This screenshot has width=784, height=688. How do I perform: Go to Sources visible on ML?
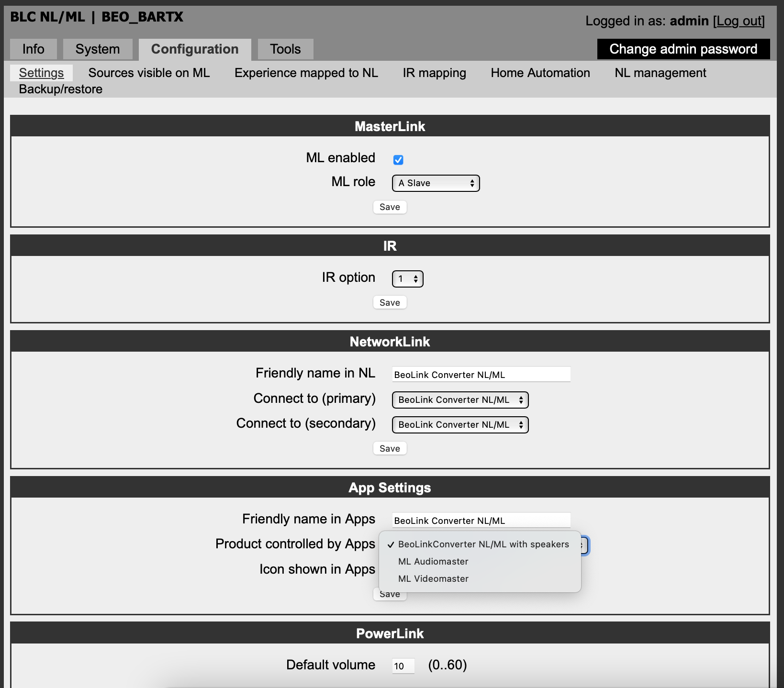point(149,73)
